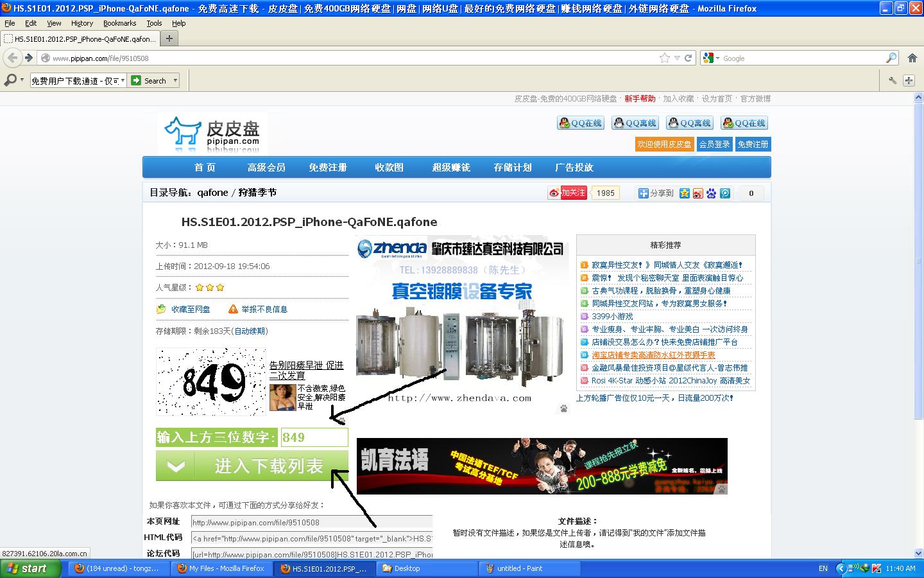Click the captcha image 849

coord(211,381)
